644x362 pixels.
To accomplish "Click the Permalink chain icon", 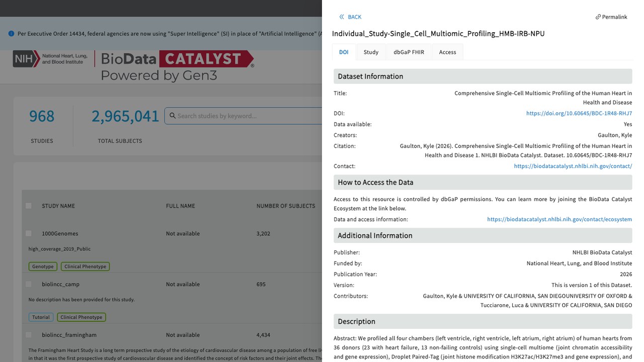I will pos(598,17).
